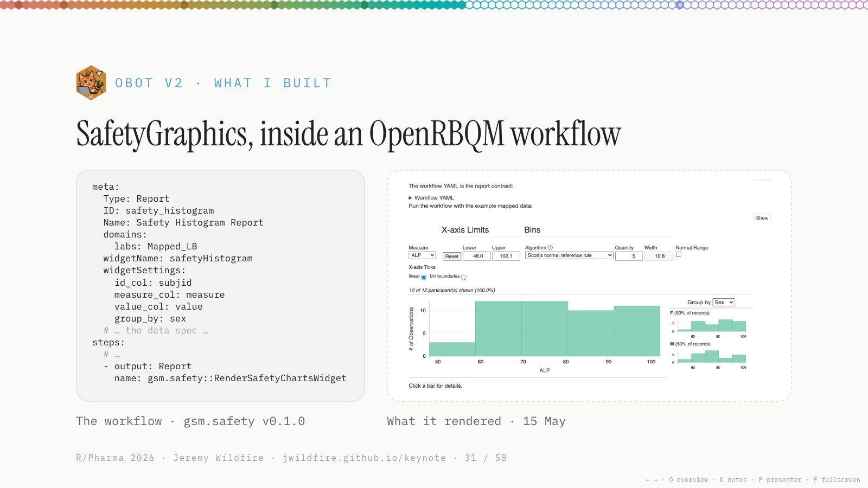The image size is (868, 488).
Task: Click the highlighted current-slide hexagon in progress bar
Action: 680,5
